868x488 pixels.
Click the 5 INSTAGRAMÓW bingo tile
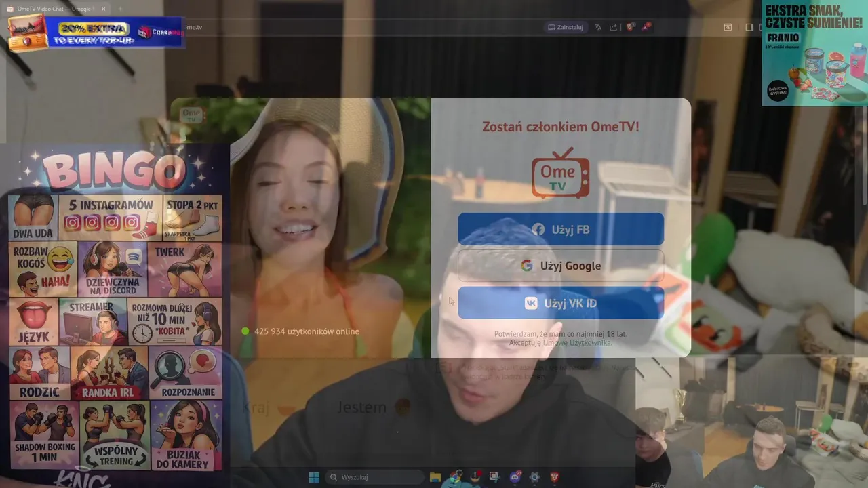click(x=111, y=218)
